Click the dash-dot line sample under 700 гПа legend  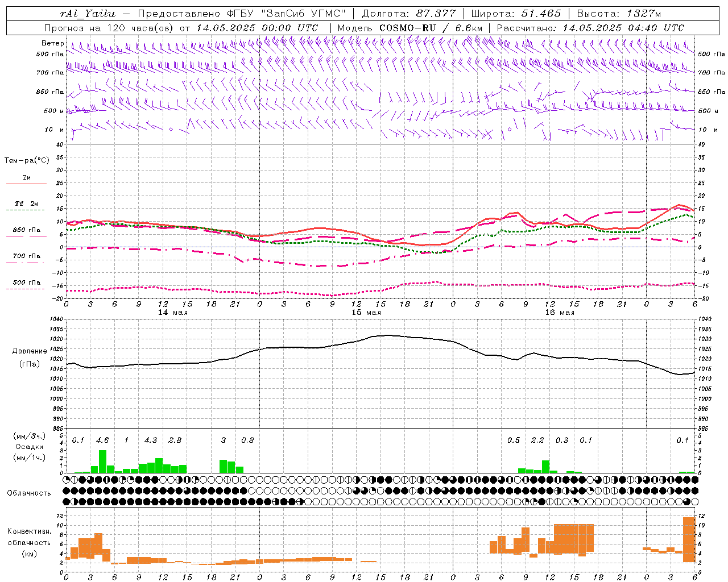coord(26,263)
